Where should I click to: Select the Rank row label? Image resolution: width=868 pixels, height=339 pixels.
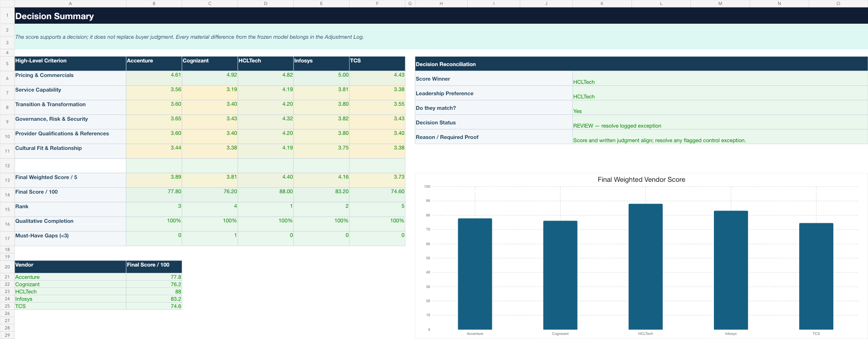click(70, 210)
